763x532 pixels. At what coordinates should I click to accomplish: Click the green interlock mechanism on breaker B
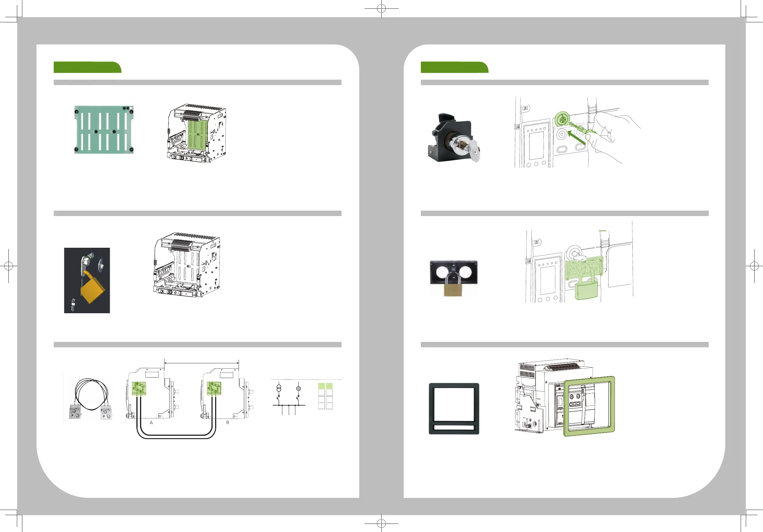click(214, 388)
